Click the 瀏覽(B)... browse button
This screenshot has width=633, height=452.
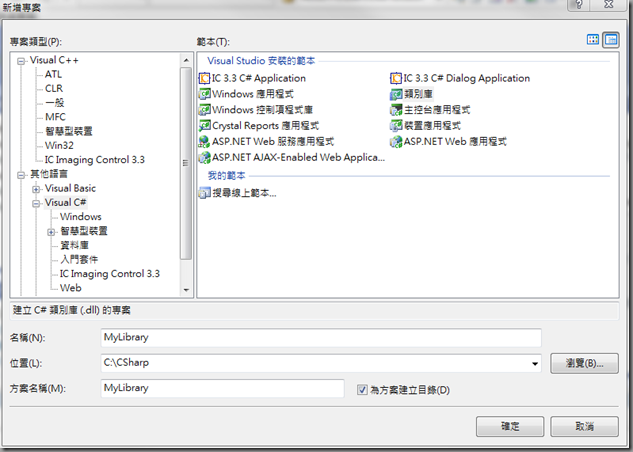[x=584, y=363]
